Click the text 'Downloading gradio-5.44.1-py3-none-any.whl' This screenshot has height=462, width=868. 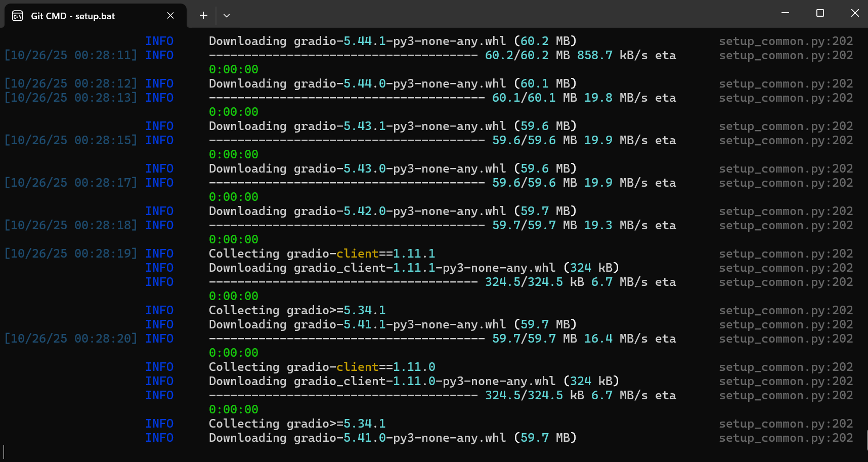pos(357,41)
